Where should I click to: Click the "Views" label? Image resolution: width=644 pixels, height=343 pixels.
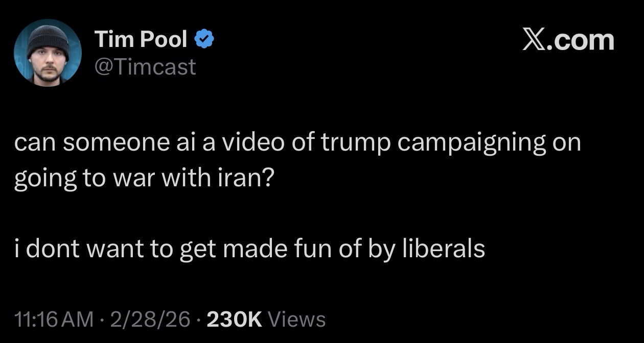[296, 319]
